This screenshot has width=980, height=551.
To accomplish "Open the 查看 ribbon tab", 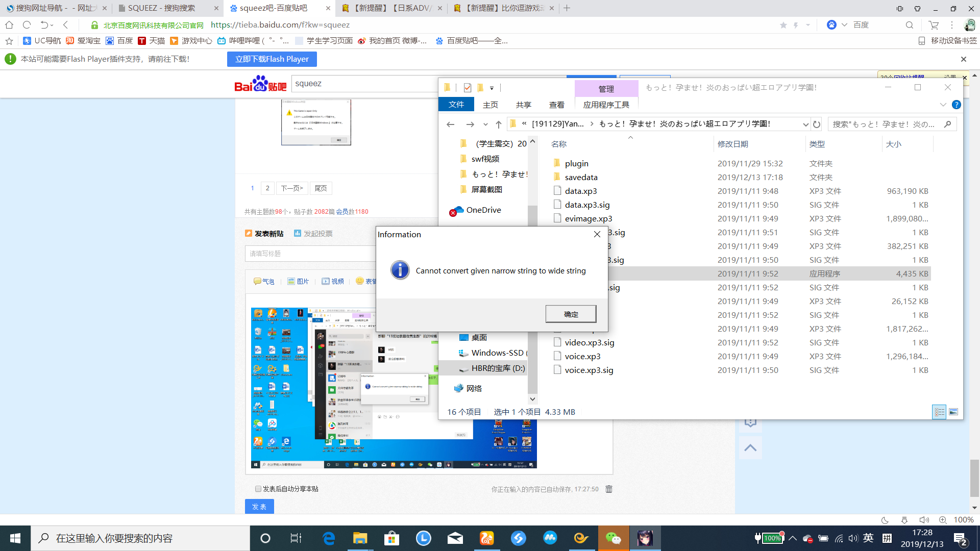I will pos(556,105).
